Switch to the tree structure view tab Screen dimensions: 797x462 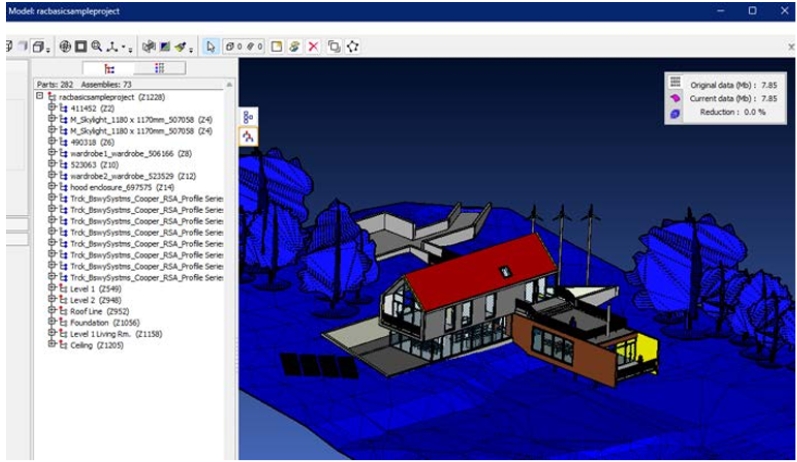pyautogui.click(x=110, y=68)
